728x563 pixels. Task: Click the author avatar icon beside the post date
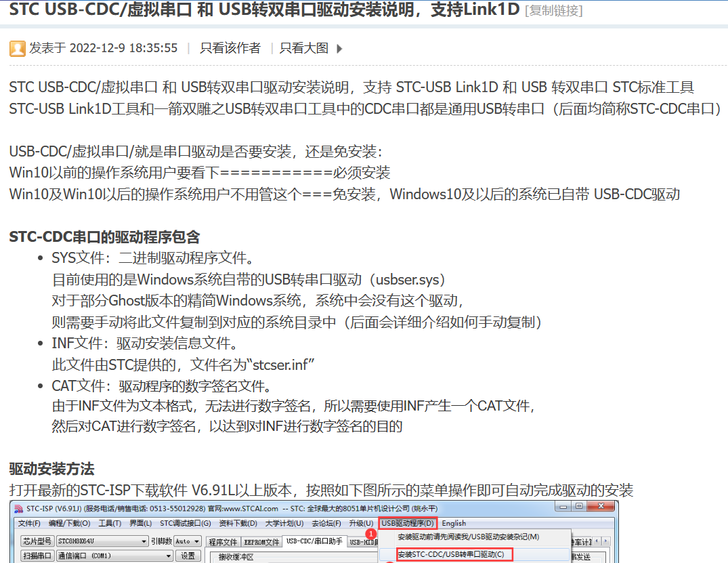(17, 48)
